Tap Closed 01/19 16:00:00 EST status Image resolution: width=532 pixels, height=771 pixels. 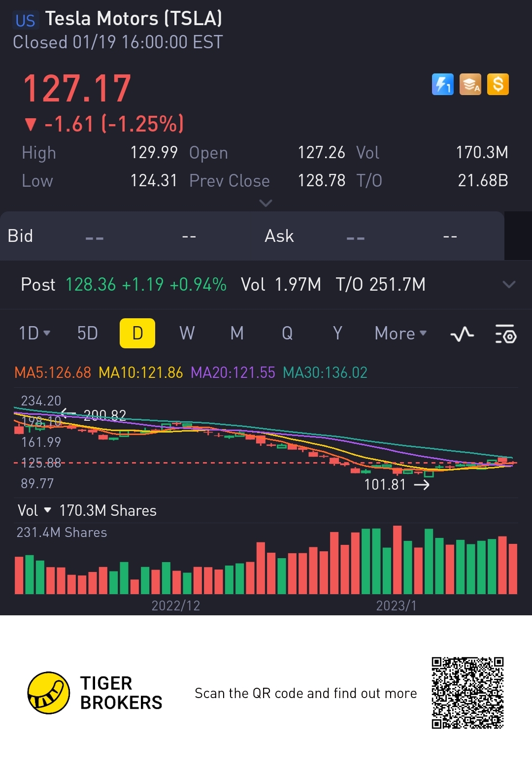click(x=118, y=42)
